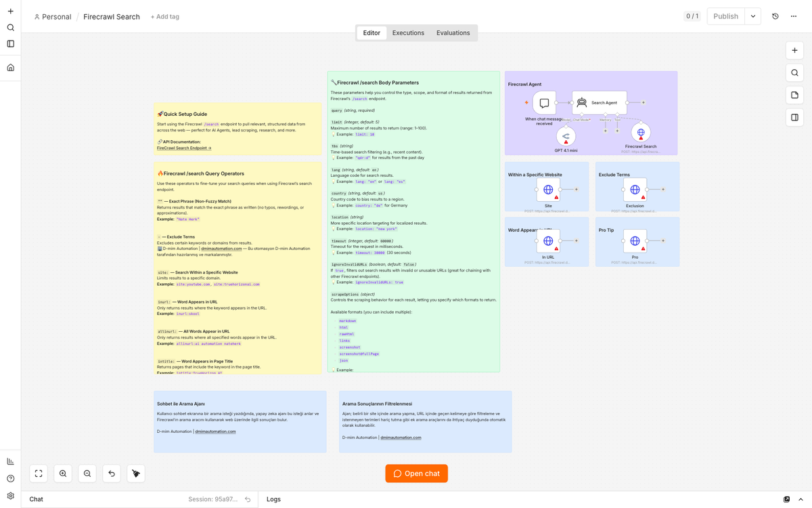
Task: Toggle the sidebar panel icon on left
Action: 10,44
